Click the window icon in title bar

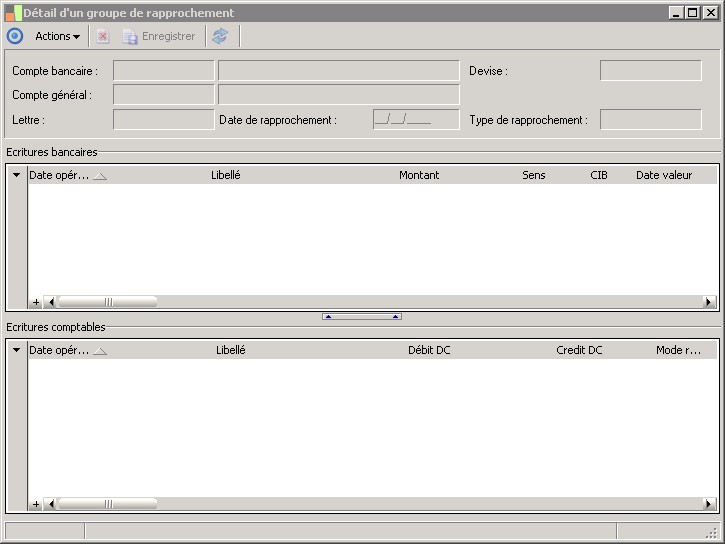13,13
